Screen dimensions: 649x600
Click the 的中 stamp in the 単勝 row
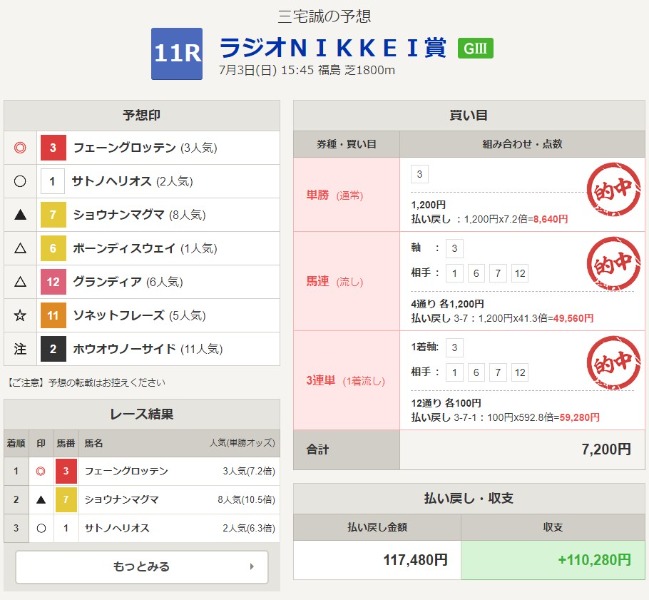coord(614,189)
